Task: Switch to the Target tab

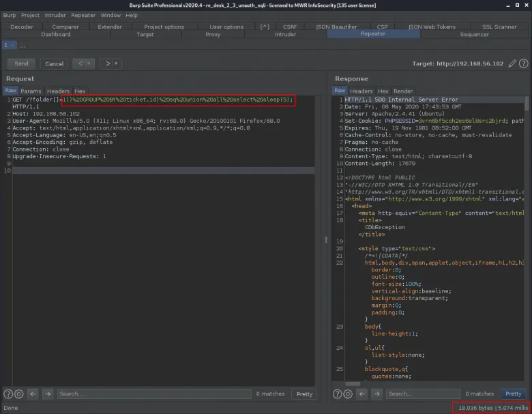Action: pyautogui.click(x=145, y=34)
